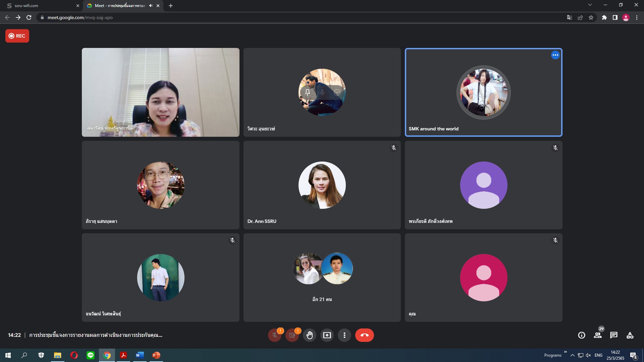Viewport: 644px width, 362px height.
Task: Toggle the microphone mute button
Action: point(274,335)
